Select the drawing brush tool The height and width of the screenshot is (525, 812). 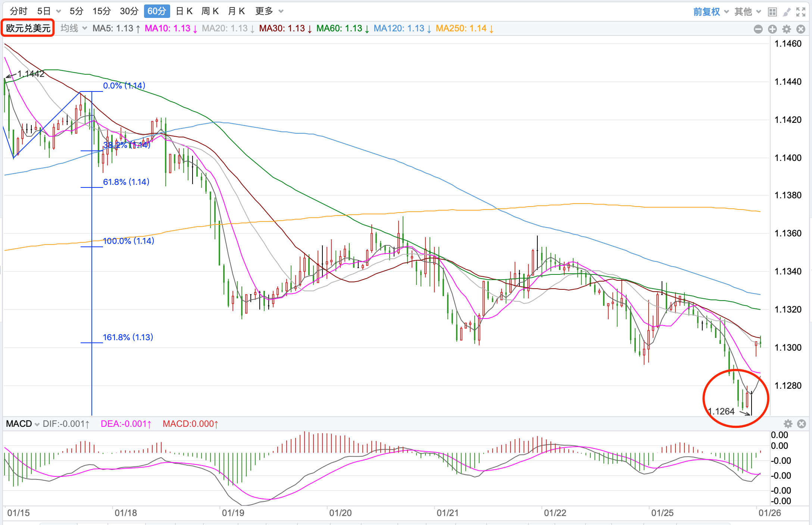click(x=786, y=12)
